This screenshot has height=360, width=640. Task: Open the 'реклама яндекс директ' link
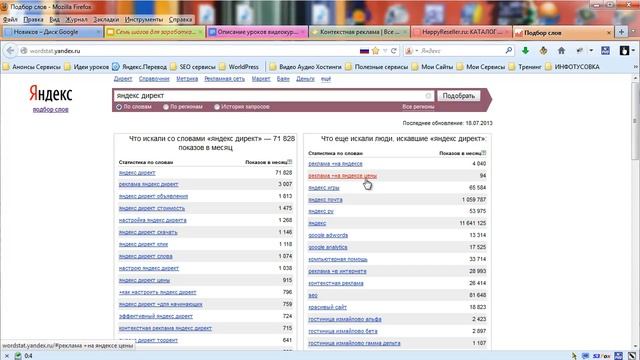(148, 184)
